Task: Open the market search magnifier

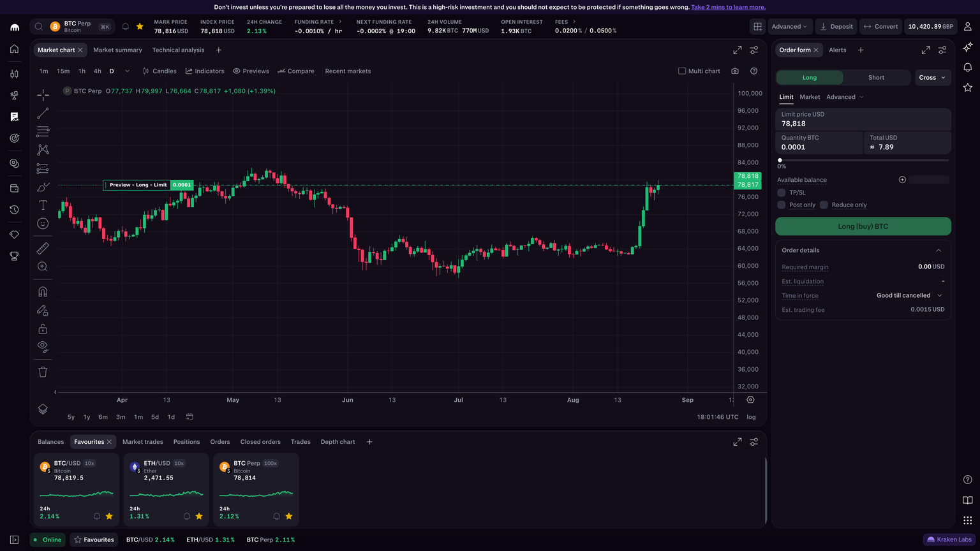Action: pos(39,27)
